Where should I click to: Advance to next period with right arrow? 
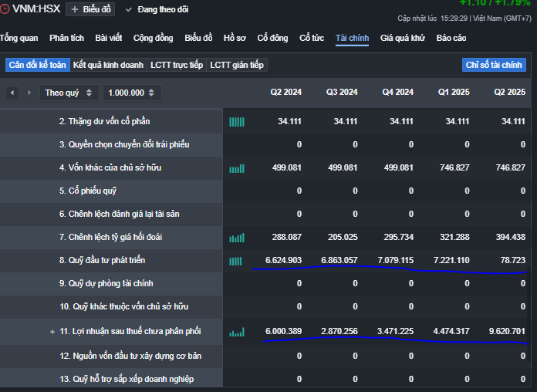(29, 93)
